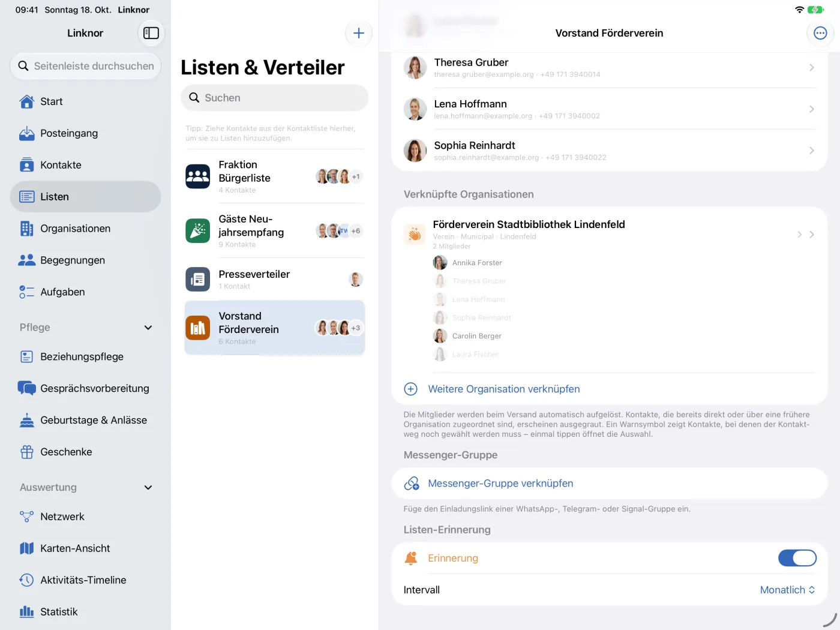Viewport: 840px width, 630px height.
Task: Collapse the Pflege section chevron
Action: (x=148, y=328)
